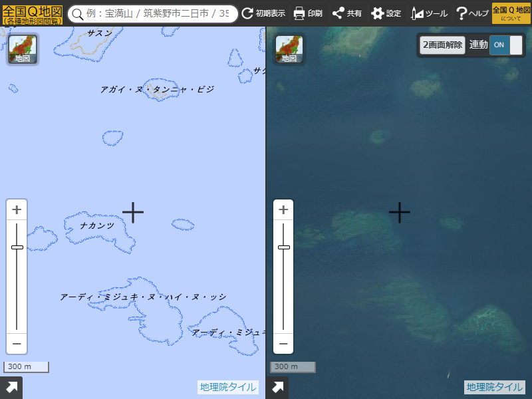
Task: Click the 初期表示 reset view button
Action: coord(263,14)
